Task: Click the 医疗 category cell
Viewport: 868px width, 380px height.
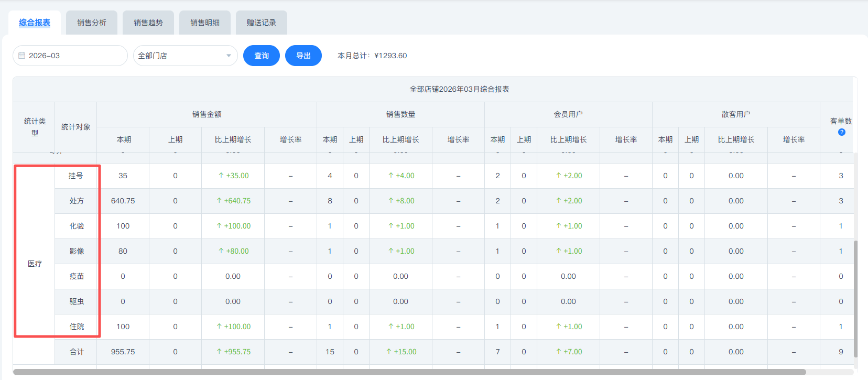Action: (x=35, y=264)
